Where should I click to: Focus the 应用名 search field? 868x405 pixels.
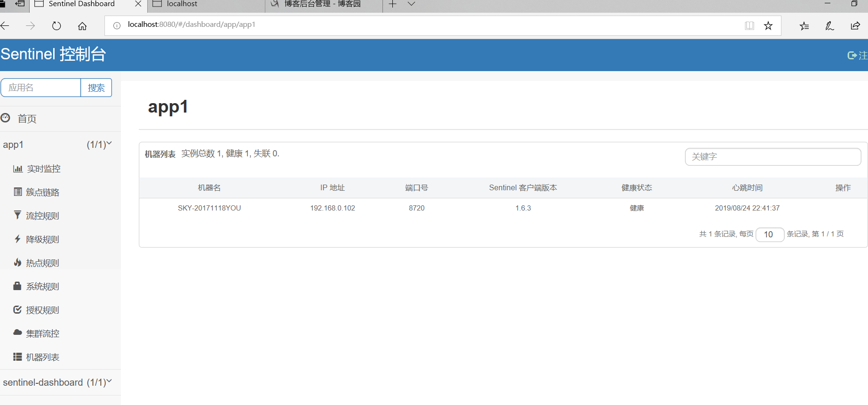pyautogui.click(x=41, y=88)
